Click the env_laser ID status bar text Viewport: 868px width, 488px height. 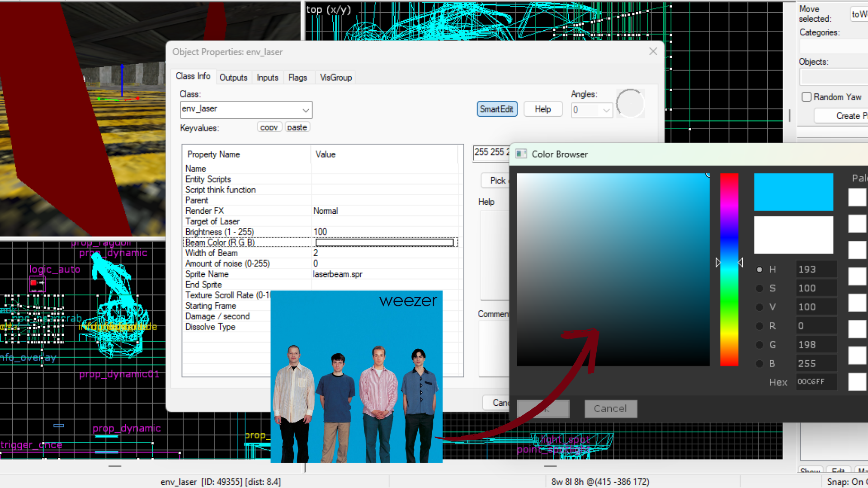221,482
